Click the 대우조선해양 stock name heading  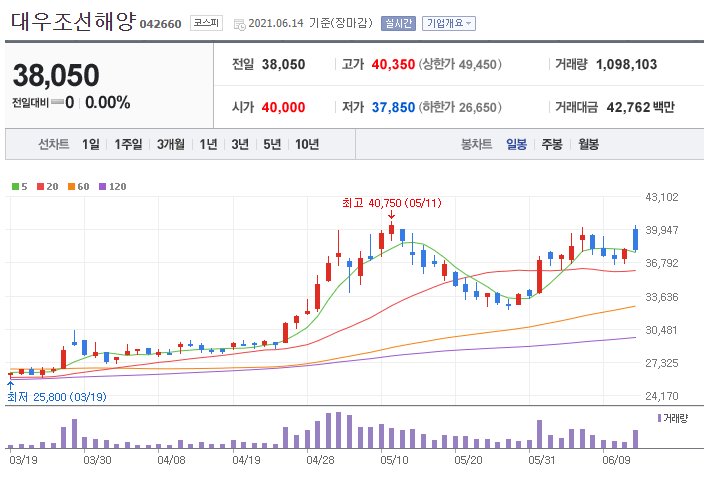73,21
